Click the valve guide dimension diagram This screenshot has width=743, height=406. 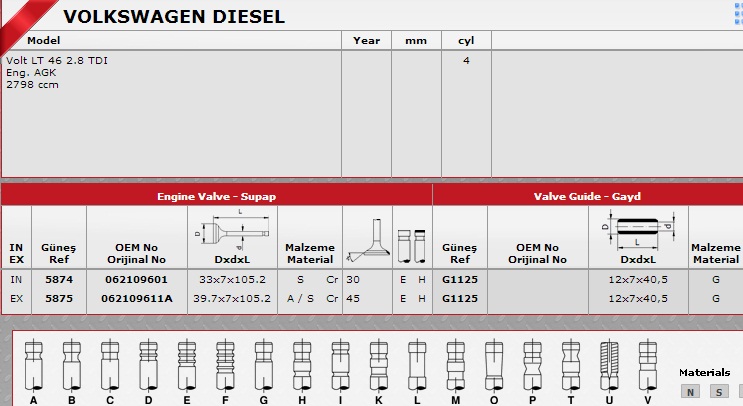click(x=638, y=230)
